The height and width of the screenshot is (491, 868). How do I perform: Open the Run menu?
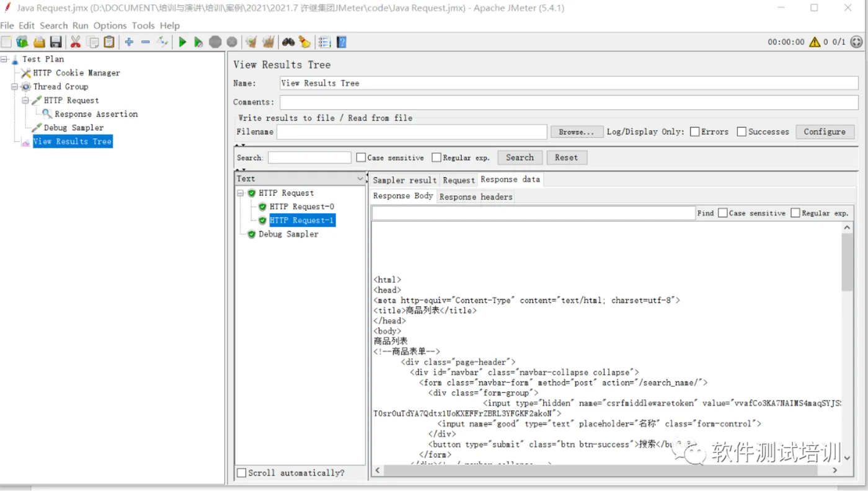[x=81, y=25]
